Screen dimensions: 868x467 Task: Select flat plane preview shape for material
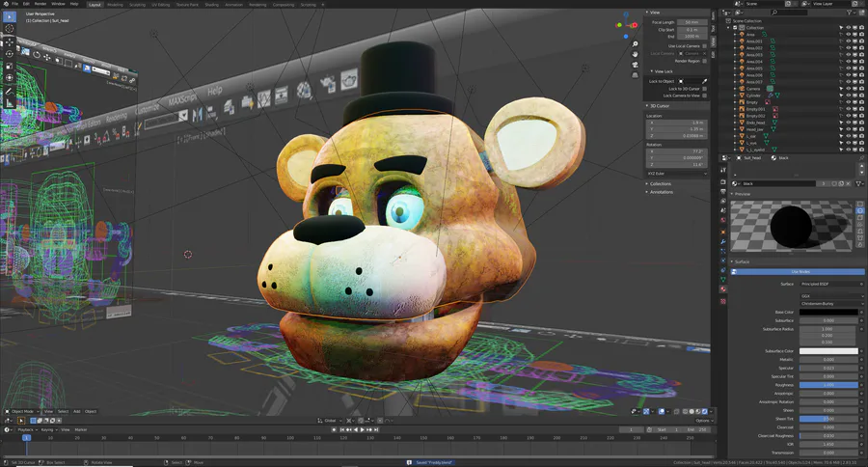860,204
